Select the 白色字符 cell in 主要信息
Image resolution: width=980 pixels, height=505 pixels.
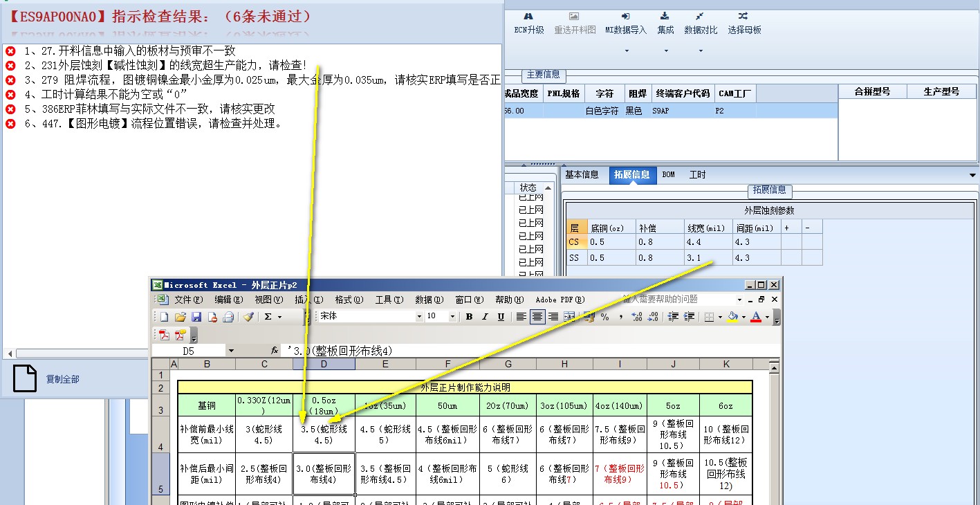pyautogui.click(x=603, y=111)
